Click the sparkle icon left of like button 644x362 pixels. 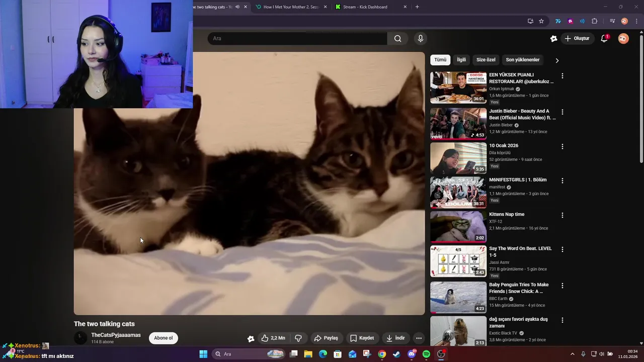251,338
